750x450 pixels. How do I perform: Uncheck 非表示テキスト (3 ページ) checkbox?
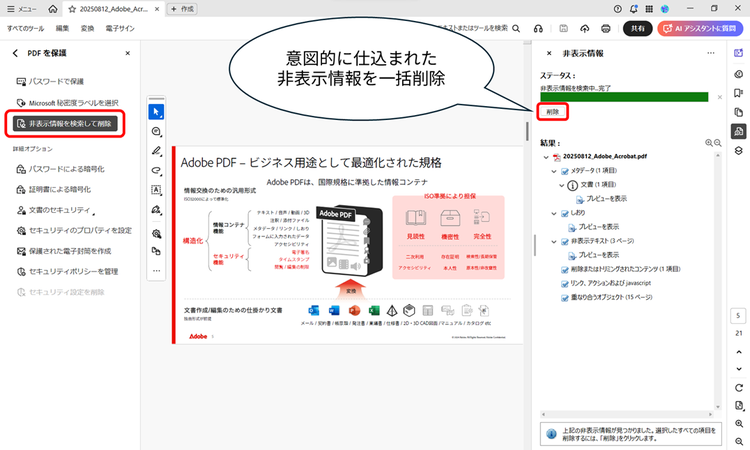[565, 241]
